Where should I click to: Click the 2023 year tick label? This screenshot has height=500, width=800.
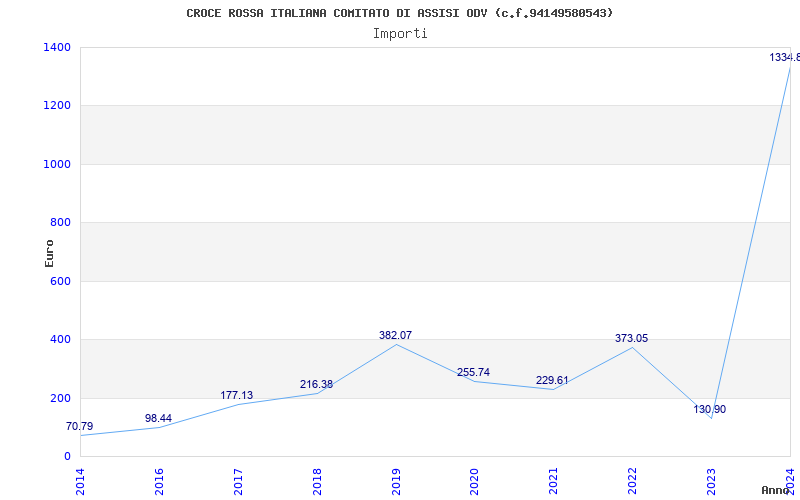(x=711, y=481)
